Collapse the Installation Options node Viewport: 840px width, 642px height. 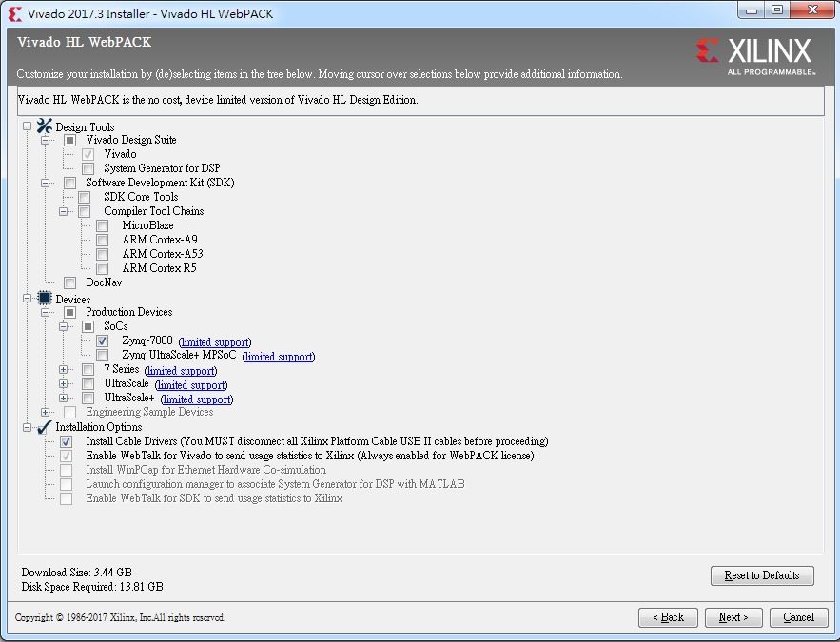pos(28,427)
